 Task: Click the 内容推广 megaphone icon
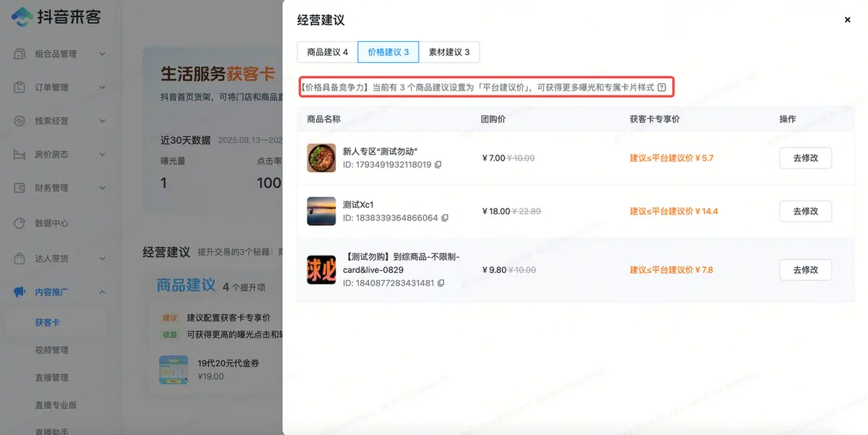click(20, 292)
